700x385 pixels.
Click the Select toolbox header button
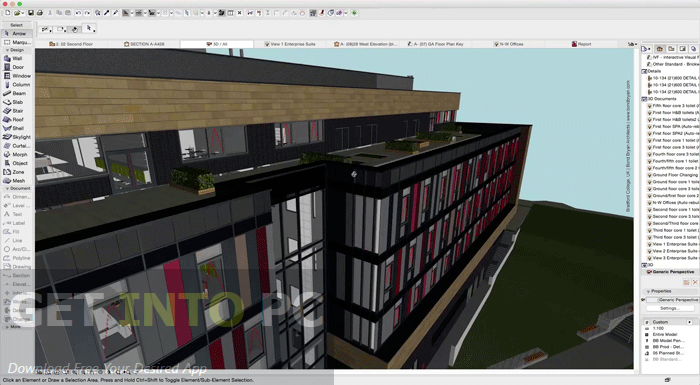(x=17, y=25)
